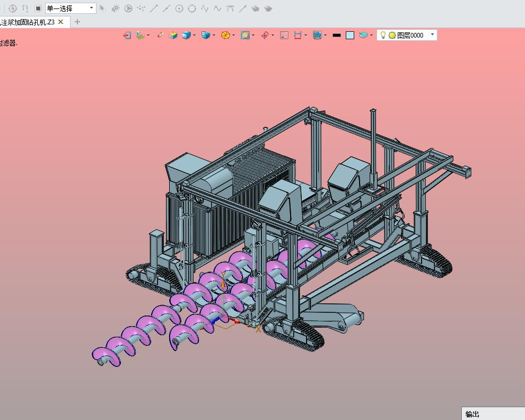Screen dimensions: 525x420
Task: Click the first wavy curve snap icon
Action: [205, 8]
